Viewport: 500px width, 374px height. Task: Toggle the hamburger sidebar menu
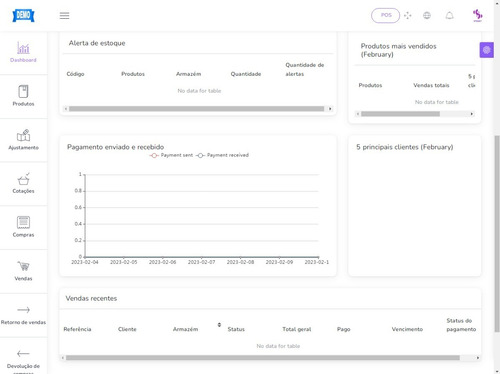(x=64, y=16)
